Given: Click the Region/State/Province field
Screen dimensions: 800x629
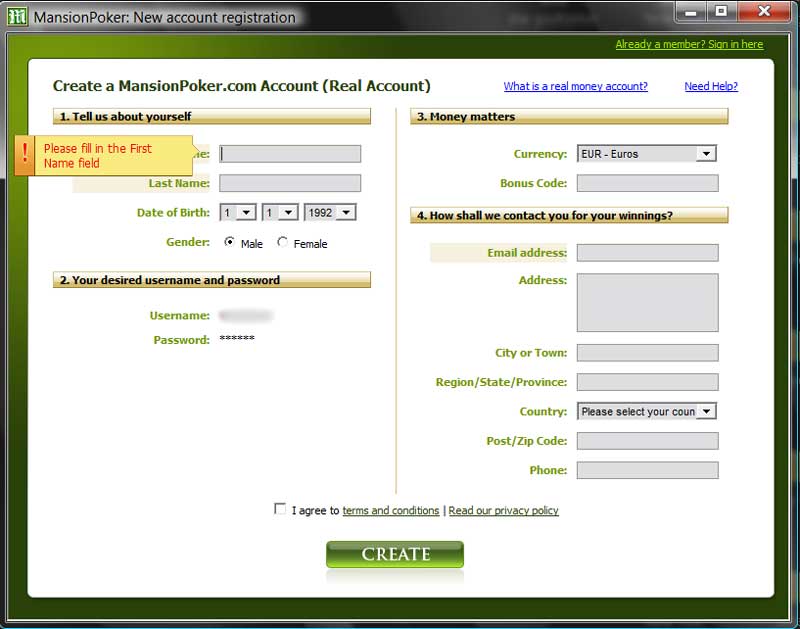Looking at the screenshot, I should pyautogui.click(x=647, y=382).
